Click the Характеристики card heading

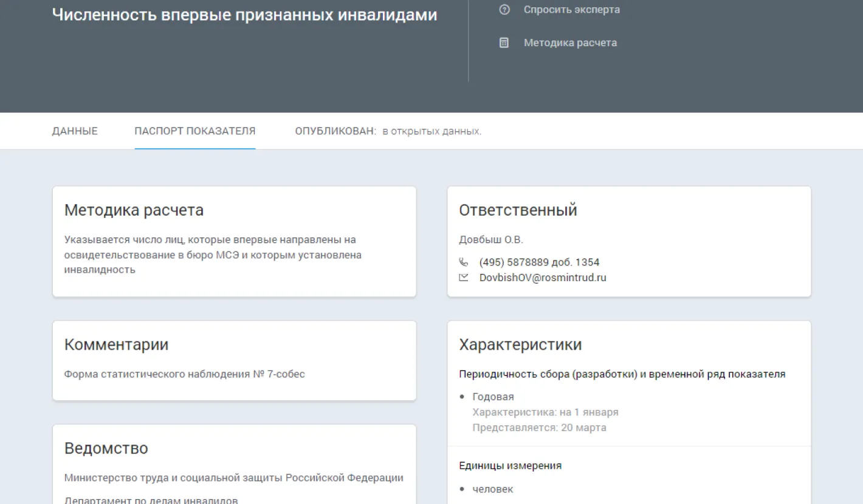point(520,345)
